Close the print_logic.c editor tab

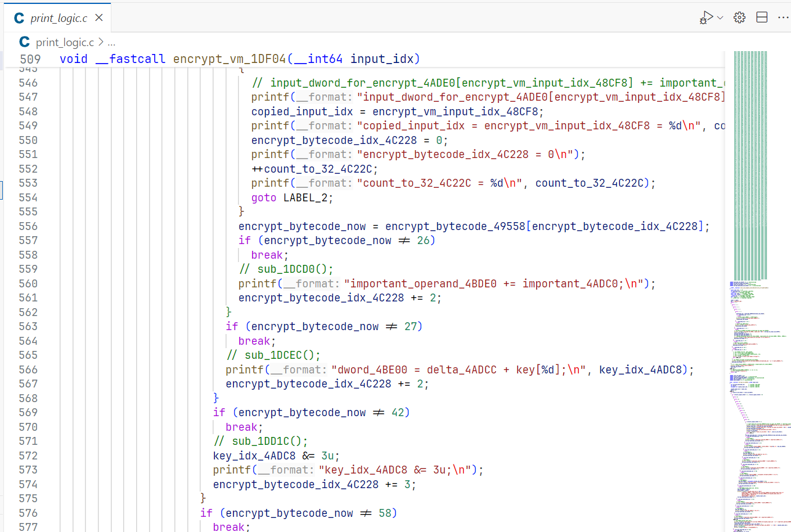coord(99,18)
